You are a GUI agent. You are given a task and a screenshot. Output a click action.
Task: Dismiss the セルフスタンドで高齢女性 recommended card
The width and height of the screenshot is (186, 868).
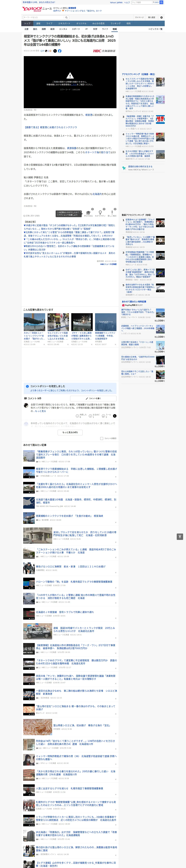(68, 344)
